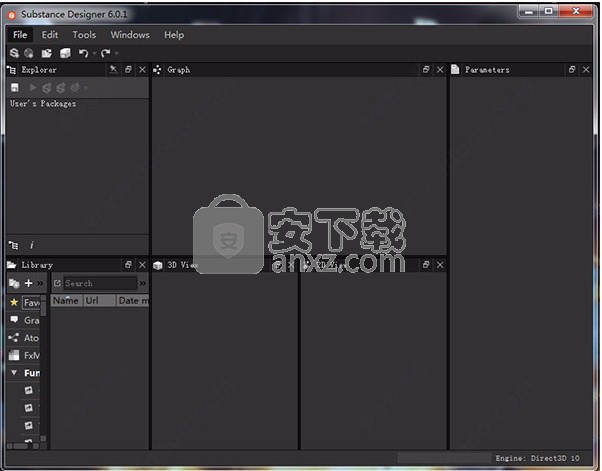602x471 pixels.
Task: Click the save icon in Explorer toolbar
Action: pos(15,88)
